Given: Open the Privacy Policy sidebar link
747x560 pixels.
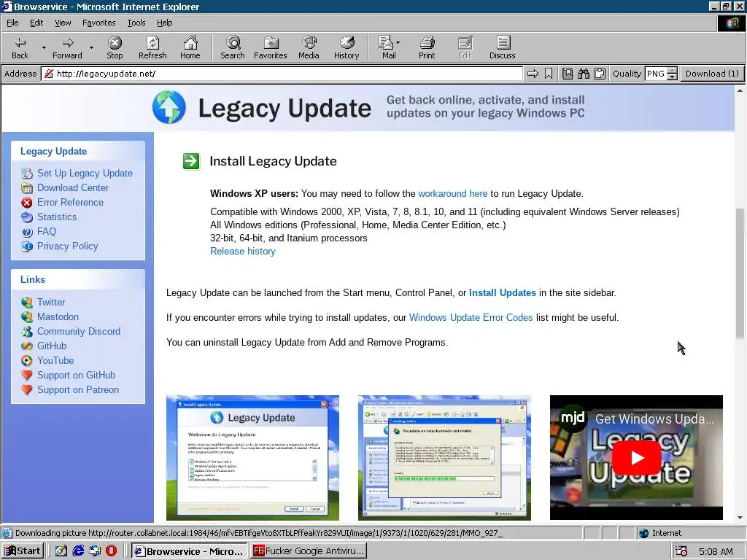Looking at the screenshot, I should pos(67,246).
